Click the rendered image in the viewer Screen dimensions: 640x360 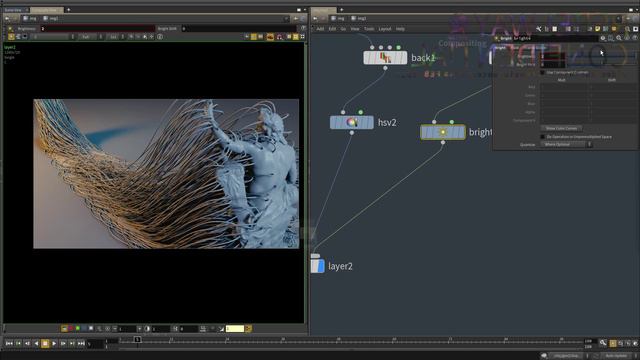click(x=166, y=174)
